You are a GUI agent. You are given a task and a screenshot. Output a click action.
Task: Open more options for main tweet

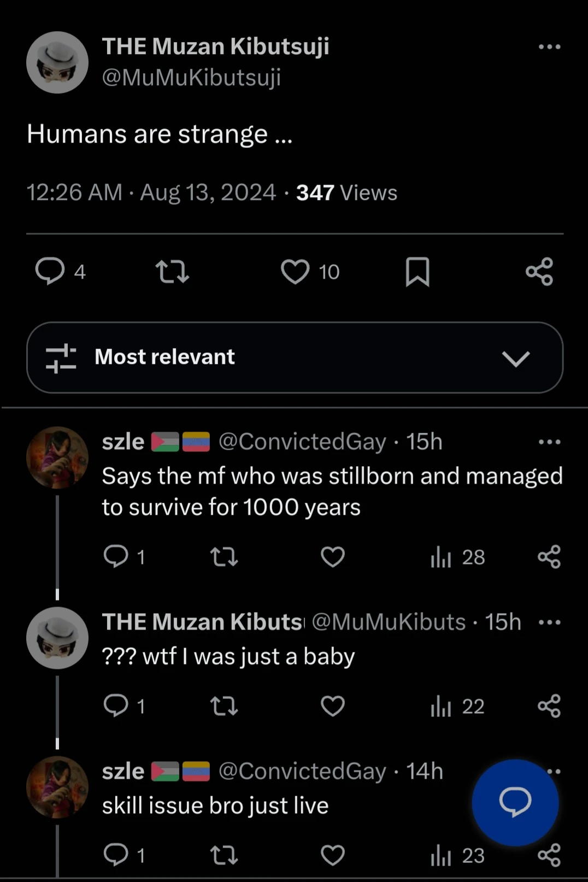tap(549, 47)
